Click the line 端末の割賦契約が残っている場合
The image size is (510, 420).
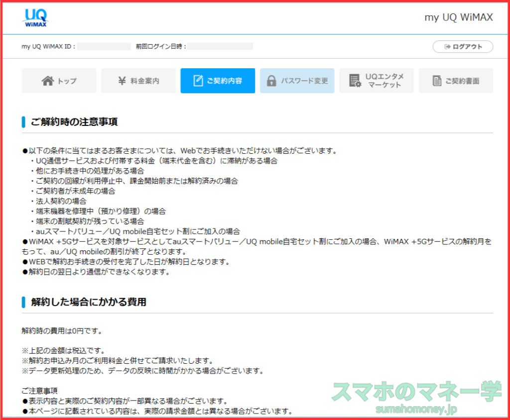click(88, 221)
